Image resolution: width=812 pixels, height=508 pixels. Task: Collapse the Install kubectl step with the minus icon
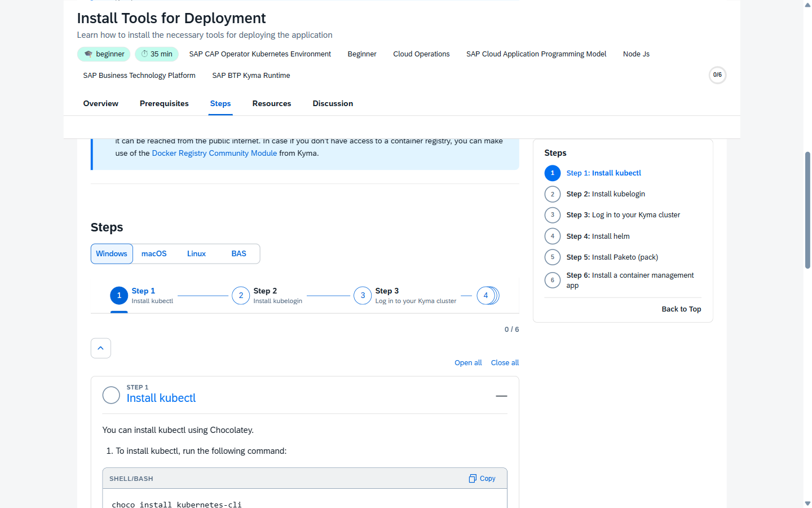tap(501, 396)
